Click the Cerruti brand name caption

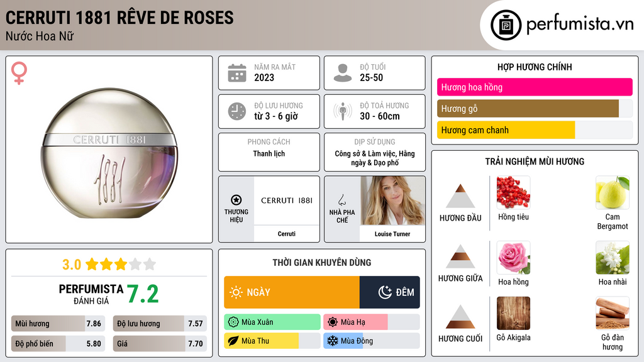(x=287, y=234)
